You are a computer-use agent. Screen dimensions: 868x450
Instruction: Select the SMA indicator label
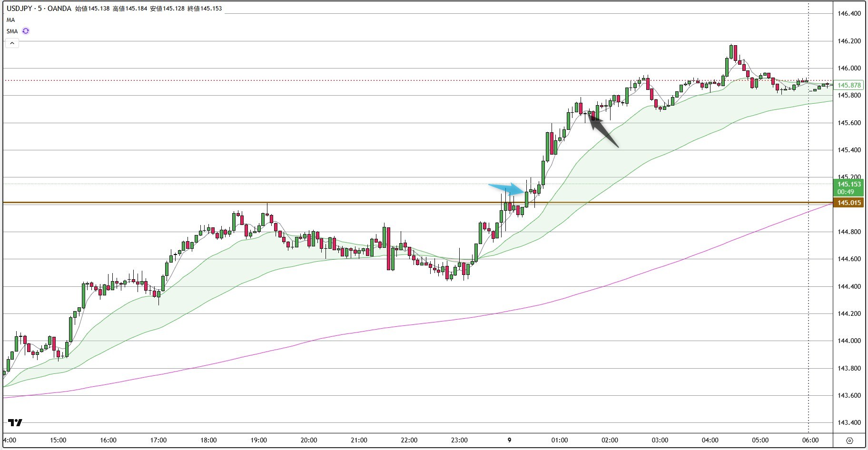click(12, 31)
